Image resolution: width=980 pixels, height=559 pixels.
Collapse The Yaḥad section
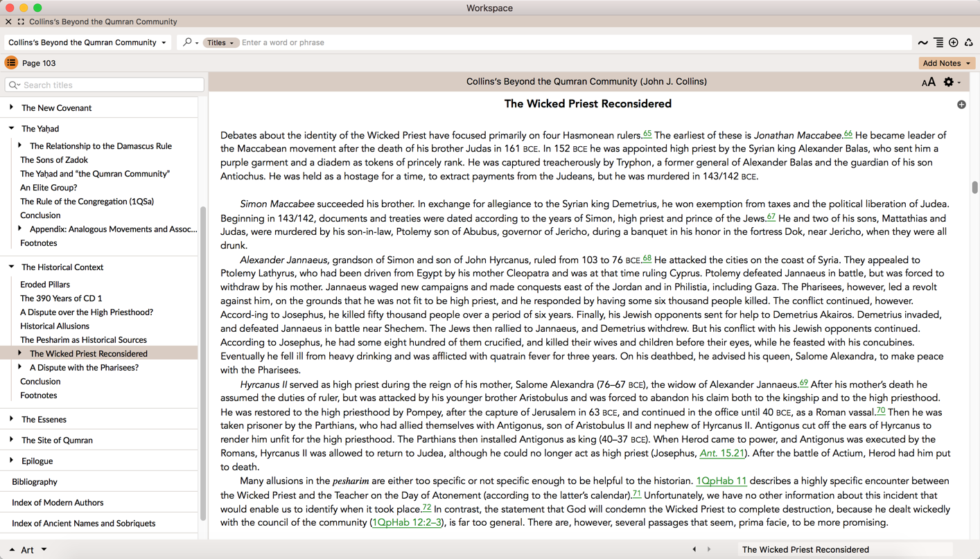click(x=11, y=128)
